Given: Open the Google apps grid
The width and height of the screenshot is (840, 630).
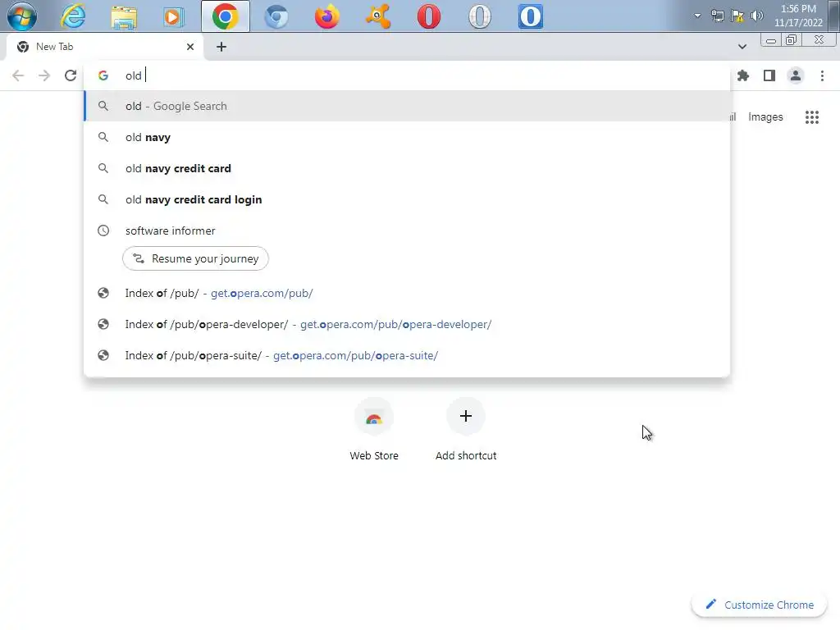Looking at the screenshot, I should pyautogui.click(x=811, y=116).
